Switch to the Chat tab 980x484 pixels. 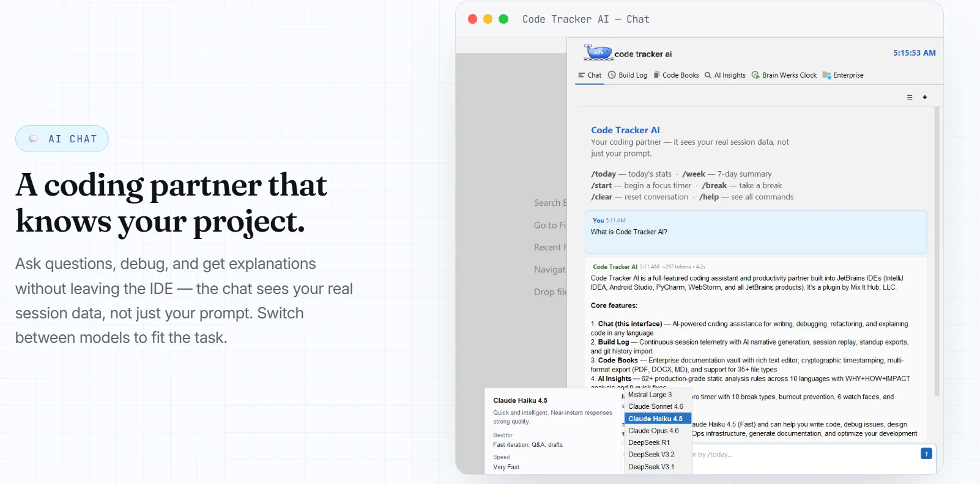[x=590, y=75]
